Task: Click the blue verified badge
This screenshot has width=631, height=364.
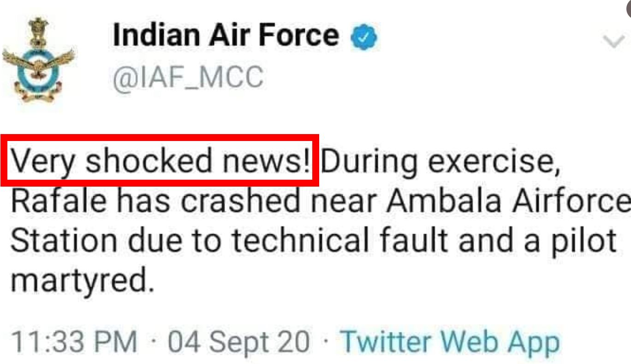Action: [365, 38]
